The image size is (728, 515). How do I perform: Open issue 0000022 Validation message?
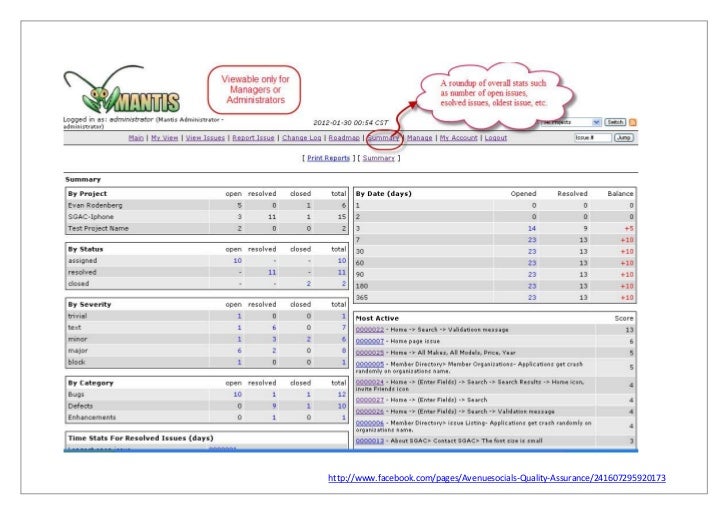(x=370, y=330)
